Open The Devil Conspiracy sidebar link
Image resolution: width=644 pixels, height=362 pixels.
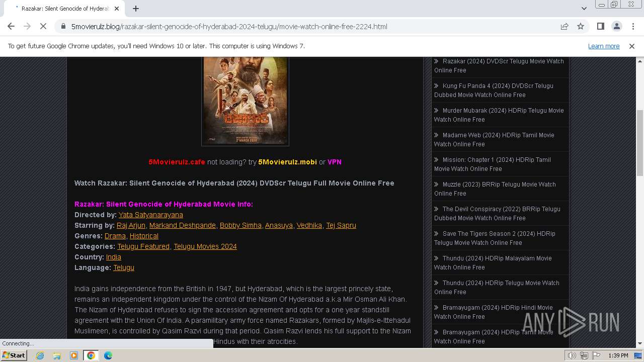coord(497,214)
